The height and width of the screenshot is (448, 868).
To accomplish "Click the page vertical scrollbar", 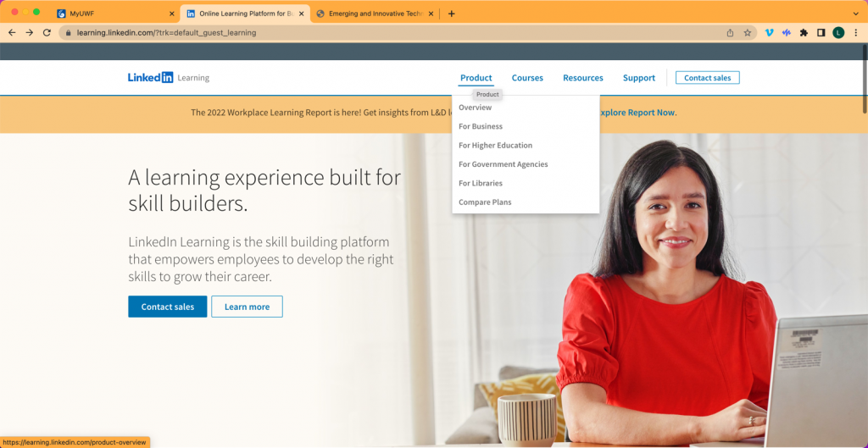I will pos(864,77).
